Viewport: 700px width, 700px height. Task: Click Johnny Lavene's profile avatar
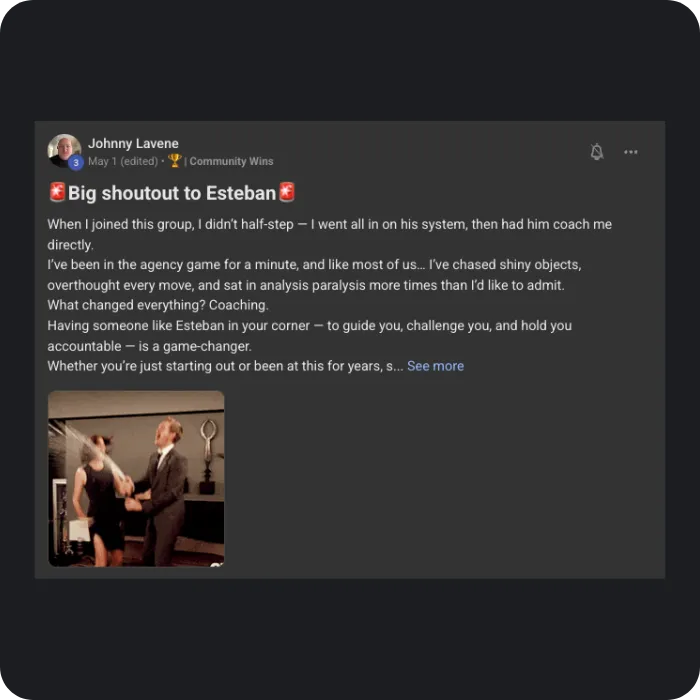click(x=64, y=151)
